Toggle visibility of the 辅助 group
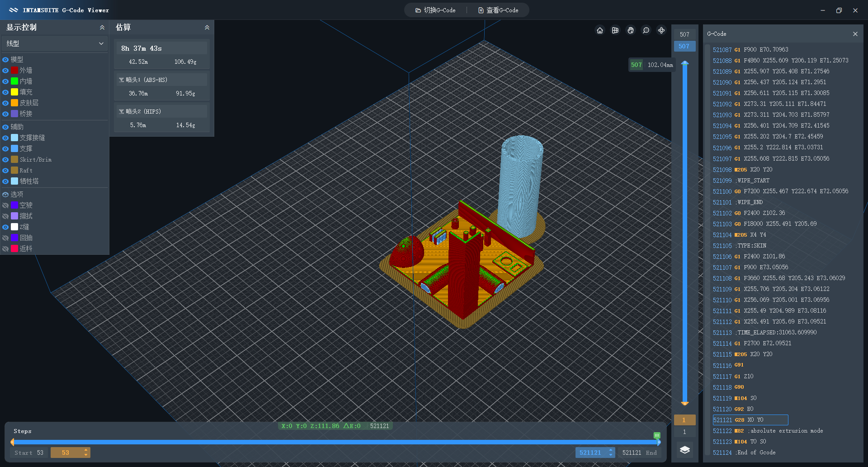 (x=5, y=127)
